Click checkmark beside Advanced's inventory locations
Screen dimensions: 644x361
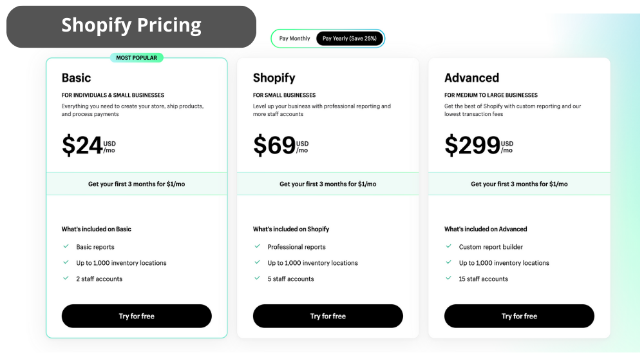[448, 262]
